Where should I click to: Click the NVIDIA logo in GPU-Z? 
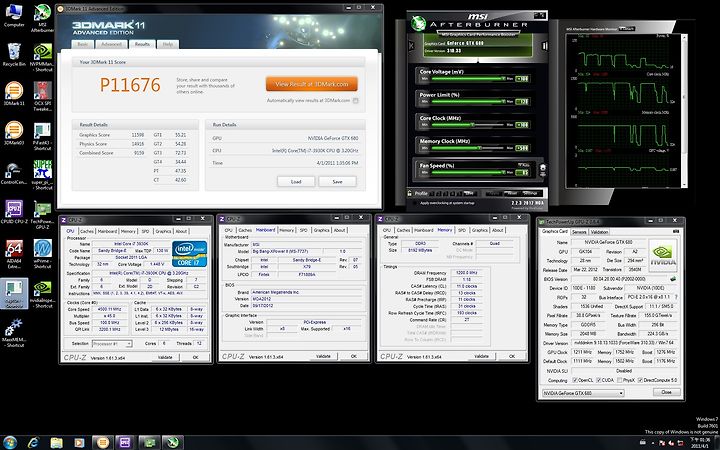[663, 256]
